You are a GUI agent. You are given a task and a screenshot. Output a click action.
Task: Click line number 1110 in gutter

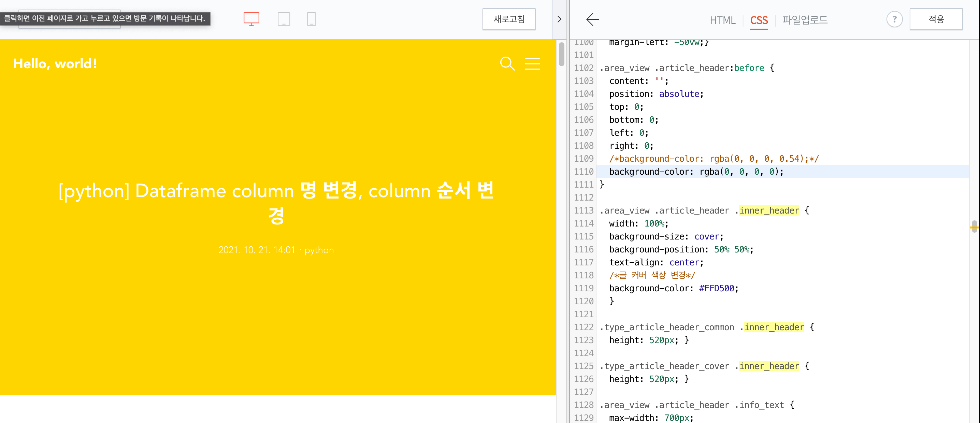click(x=583, y=172)
